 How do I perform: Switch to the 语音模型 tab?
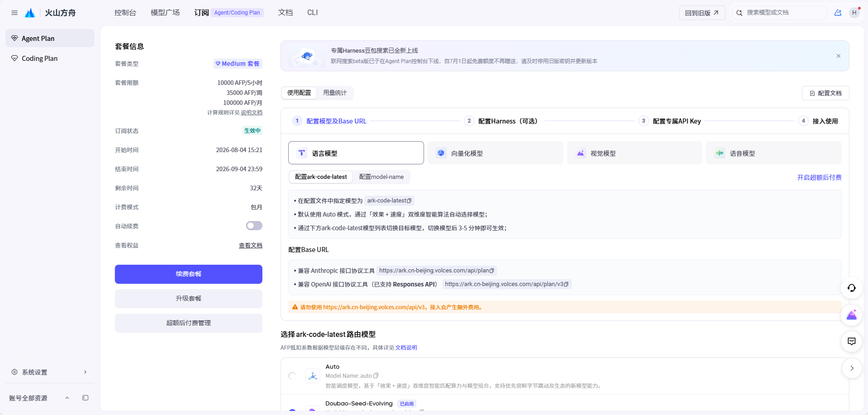point(774,153)
